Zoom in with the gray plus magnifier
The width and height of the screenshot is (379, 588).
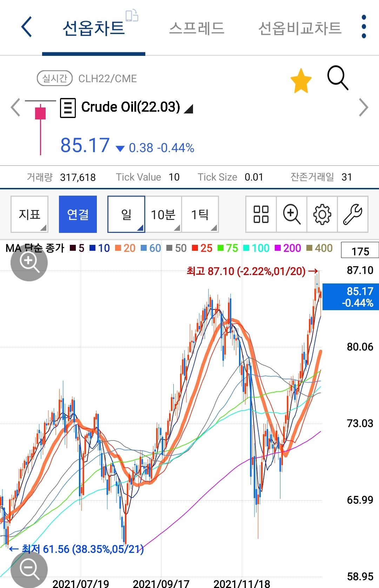pos(29,263)
